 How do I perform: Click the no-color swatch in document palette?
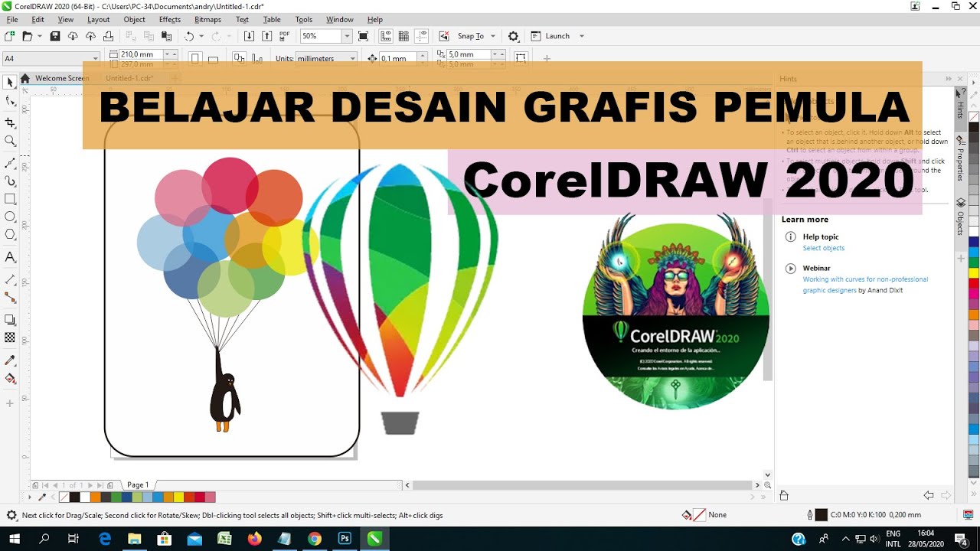pyautogui.click(x=64, y=497)
